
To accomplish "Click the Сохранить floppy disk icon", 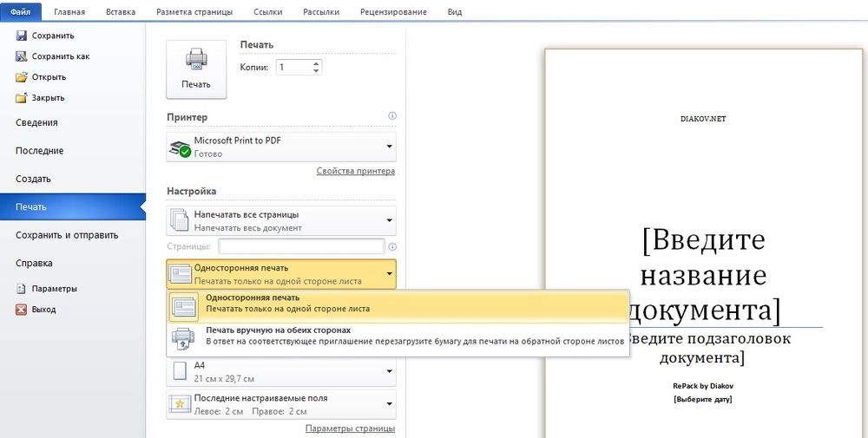I will [22, 36].
